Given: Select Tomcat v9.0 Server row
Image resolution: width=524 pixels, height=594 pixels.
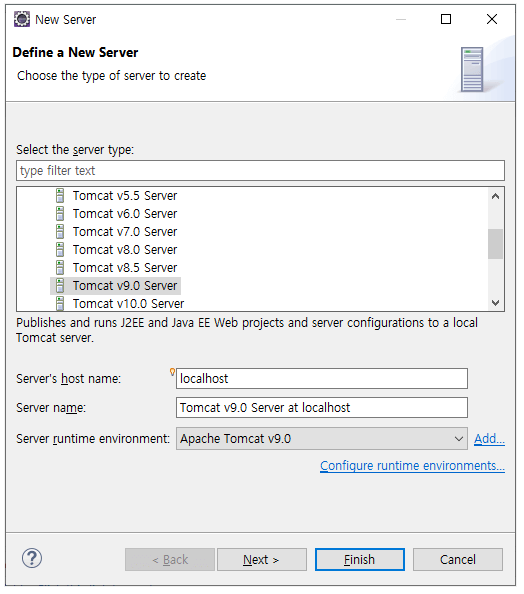Looking at the screenshot, I should click(x=115, y=286).
